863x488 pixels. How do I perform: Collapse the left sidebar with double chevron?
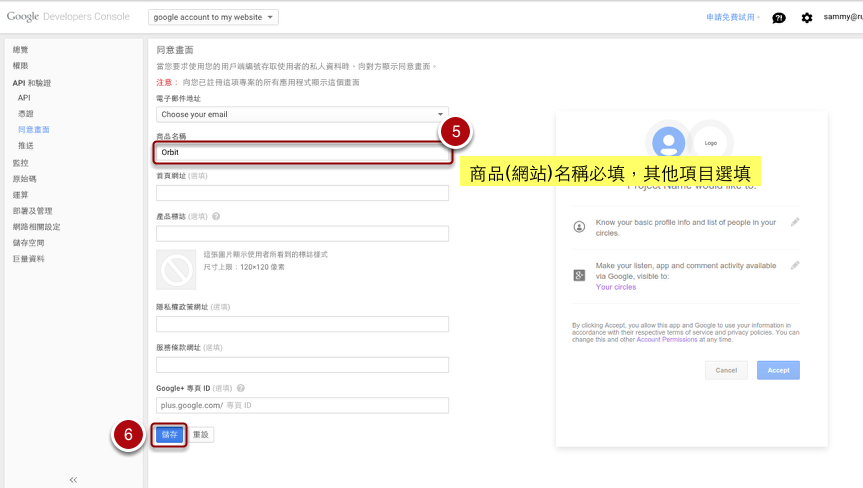coord(73,480)
